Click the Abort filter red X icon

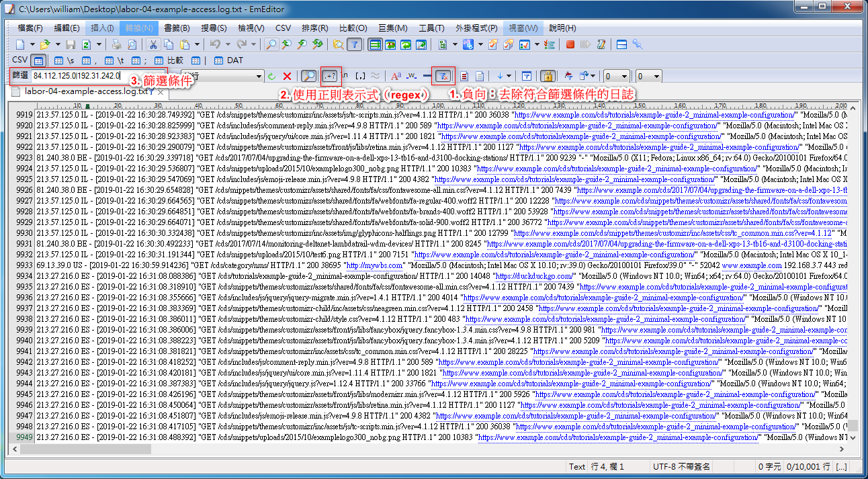[287, 77]
